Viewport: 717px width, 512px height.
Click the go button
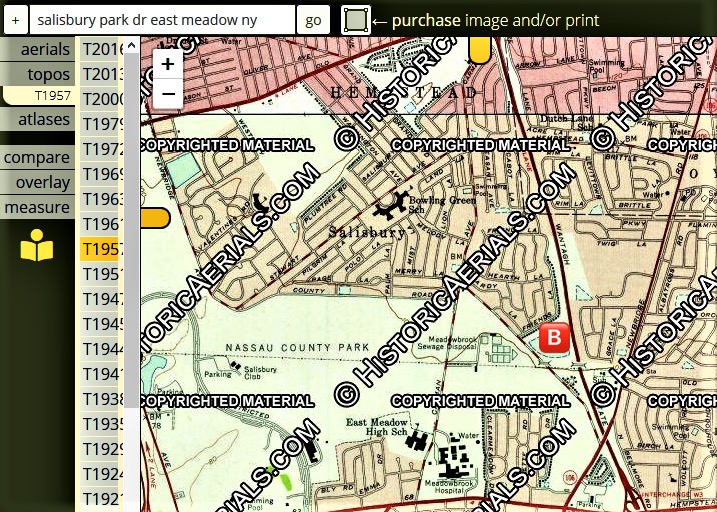click(313, 20)
